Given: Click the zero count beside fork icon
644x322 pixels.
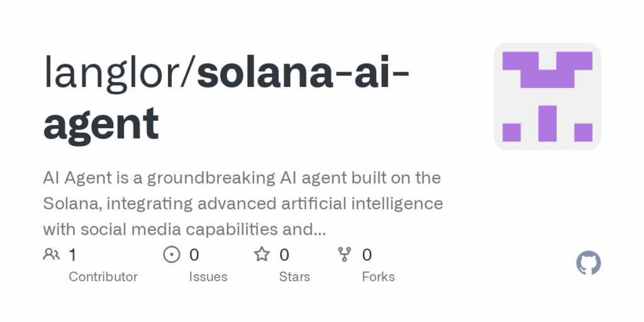Looking at the screenshot, I should (367, 255).
